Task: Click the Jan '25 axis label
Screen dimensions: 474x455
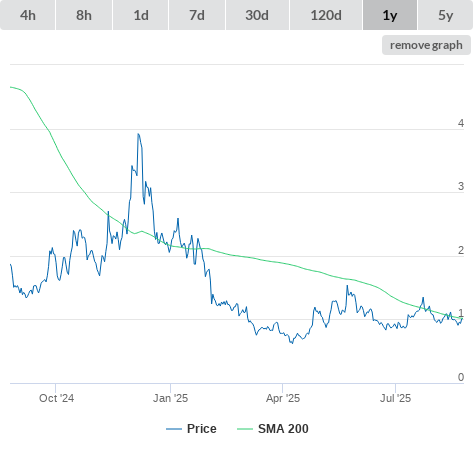Action: coord(170,398)
